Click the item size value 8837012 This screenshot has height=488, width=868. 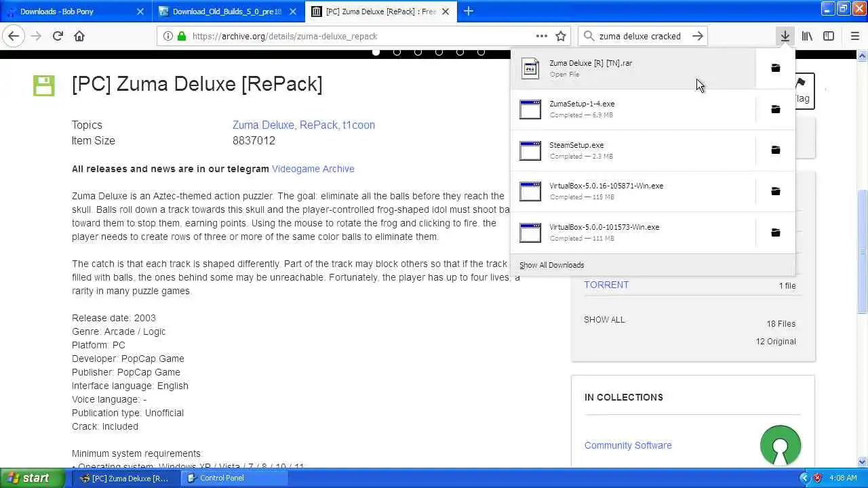point(254,140)
